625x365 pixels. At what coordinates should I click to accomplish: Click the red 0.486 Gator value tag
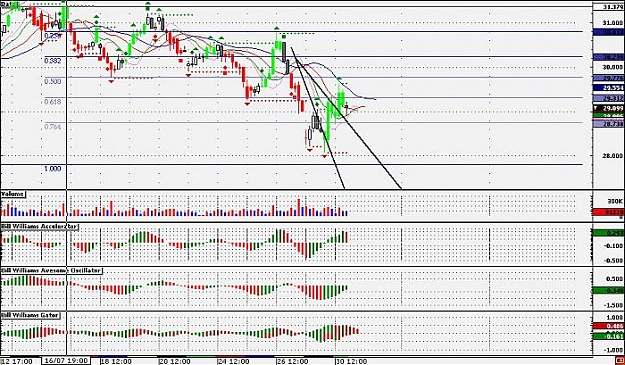click(609, 326)
